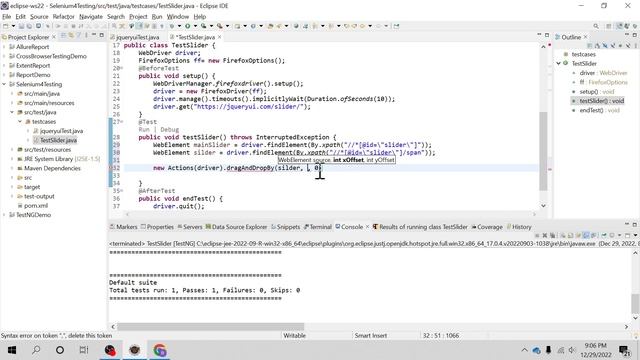Close the TestSlider.java editor tab
The height and width of the screenshot is (360, 640).
pos(220,37)
